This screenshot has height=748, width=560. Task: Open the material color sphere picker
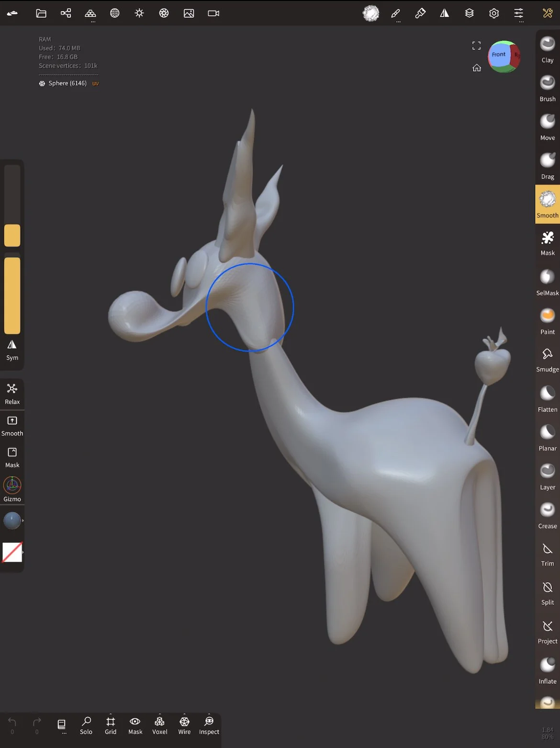12,521
